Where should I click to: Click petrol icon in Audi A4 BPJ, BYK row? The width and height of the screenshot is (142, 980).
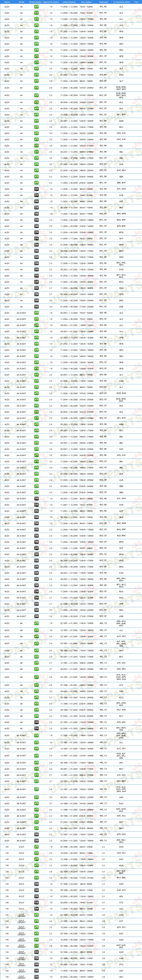(36, 115)
